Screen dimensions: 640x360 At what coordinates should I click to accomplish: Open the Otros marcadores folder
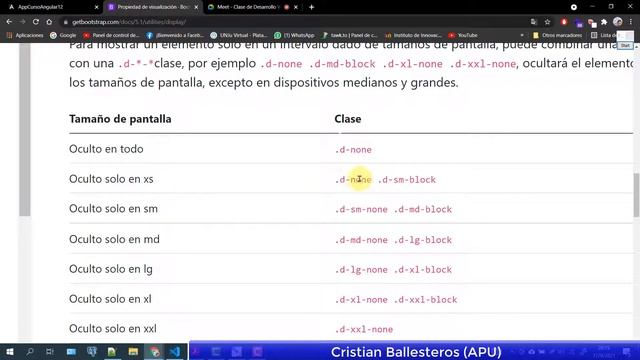tap(557, 35)
